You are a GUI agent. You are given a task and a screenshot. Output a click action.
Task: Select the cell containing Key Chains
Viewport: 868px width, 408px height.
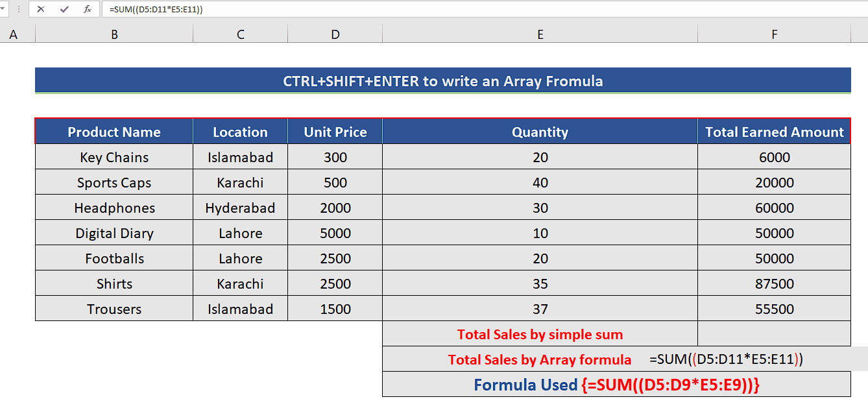(x=114, y=157)
